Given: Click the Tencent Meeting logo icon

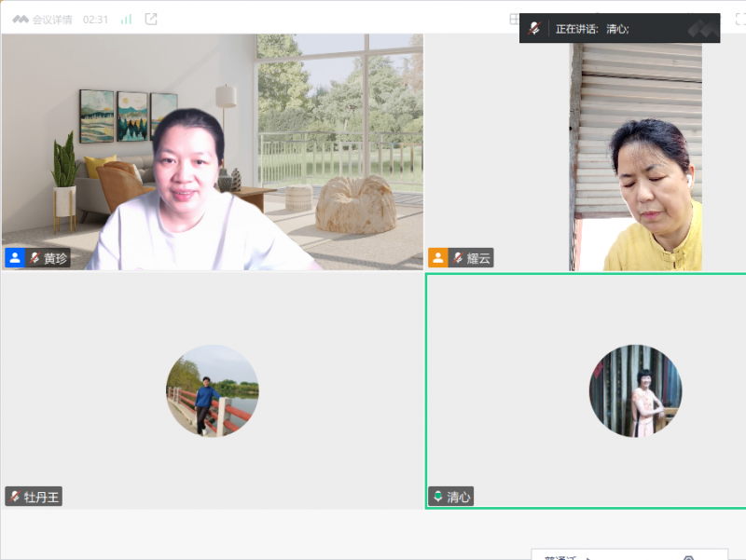Looking at the screenshot, I should (20, 20).
